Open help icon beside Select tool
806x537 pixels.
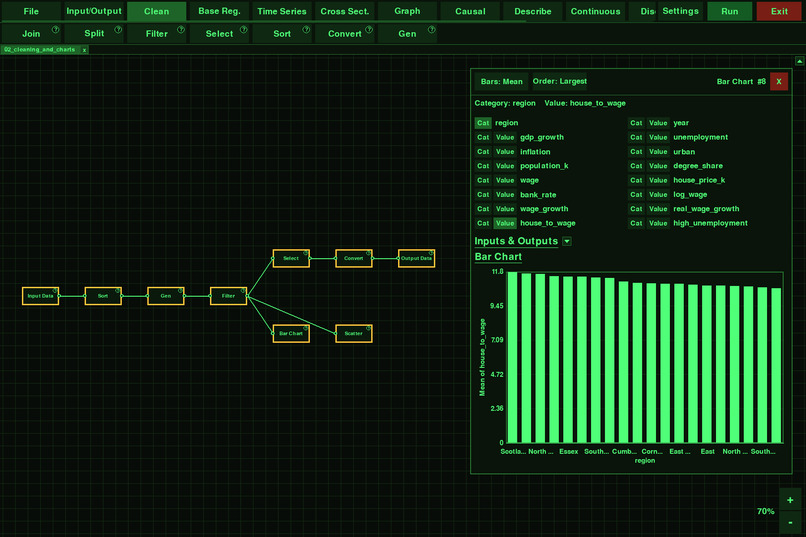point(244,30)
